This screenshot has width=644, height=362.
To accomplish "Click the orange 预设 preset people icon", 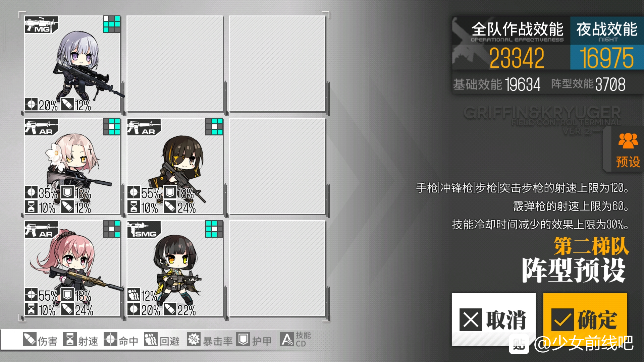I will tap(628, 140).
